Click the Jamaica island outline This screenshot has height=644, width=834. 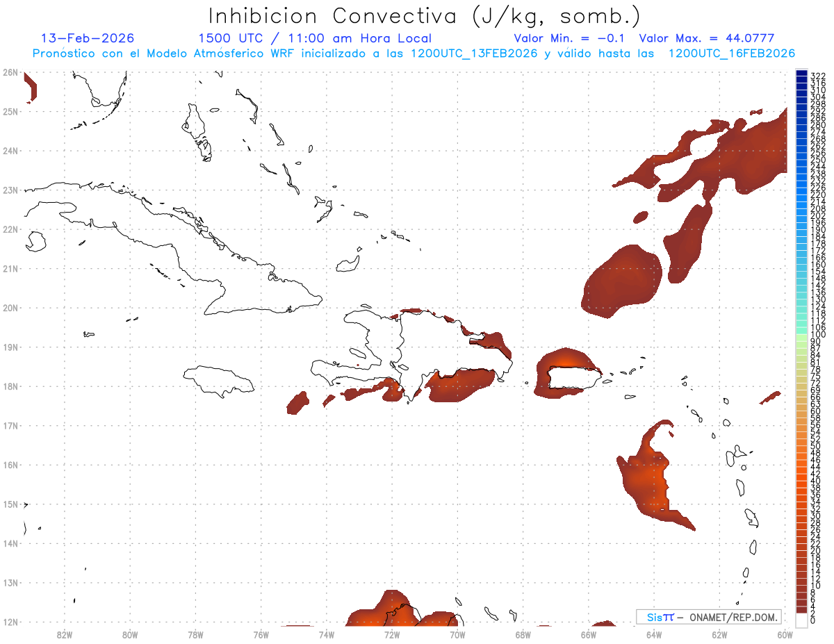click(219, 381)
